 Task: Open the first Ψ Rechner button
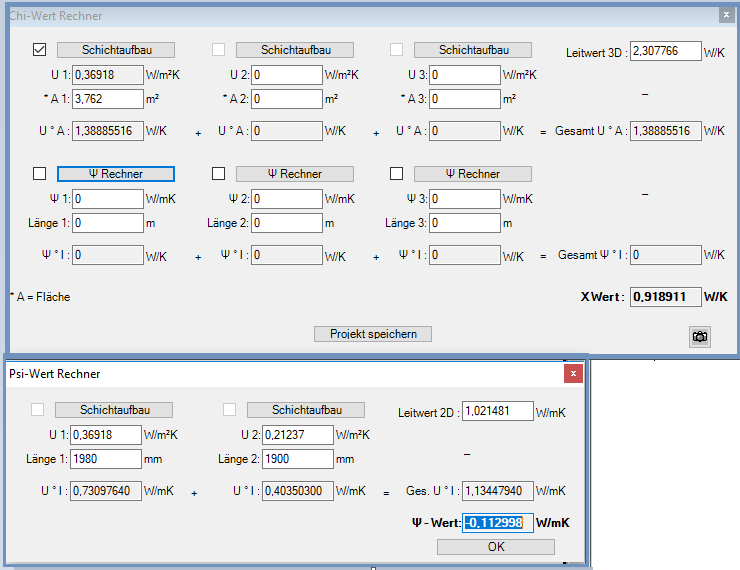coord(116,174)
